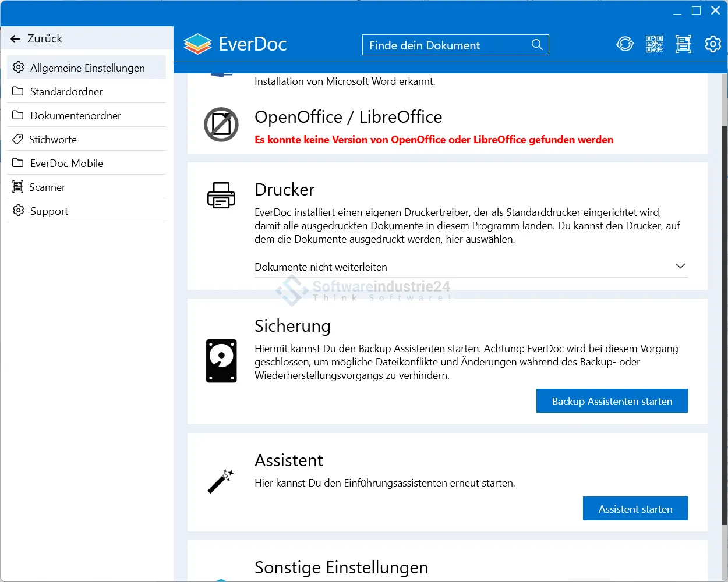This screenshot has width=728, height=582.
Task: Click the sync refresh icon in header
Action: pyautogui.click(x=625, y=44)
